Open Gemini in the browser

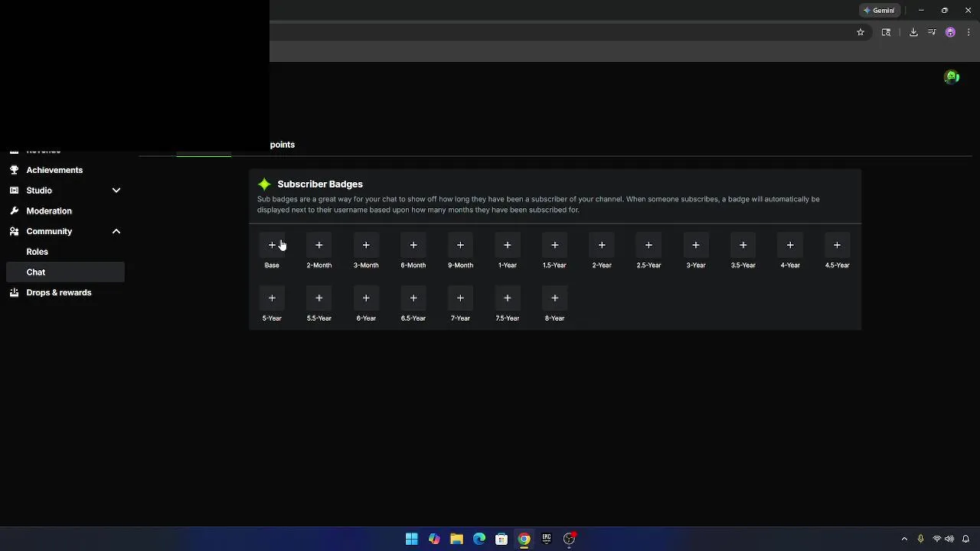tap(879, 11)
